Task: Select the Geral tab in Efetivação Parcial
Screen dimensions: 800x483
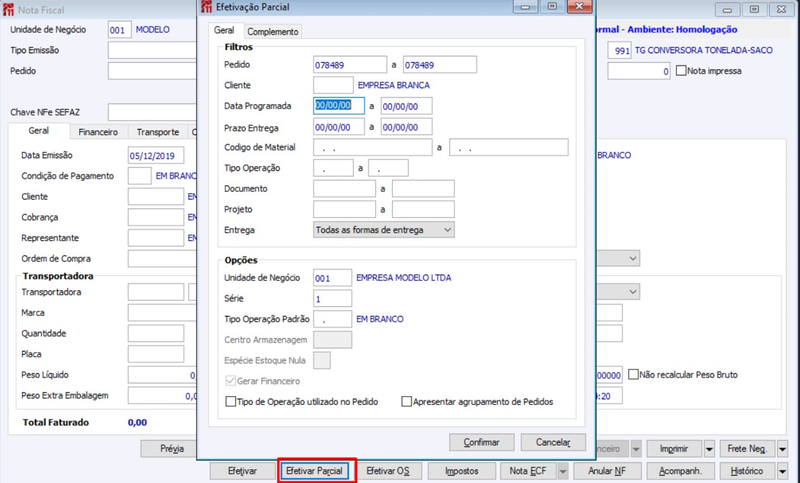Action: coord(224,30)
